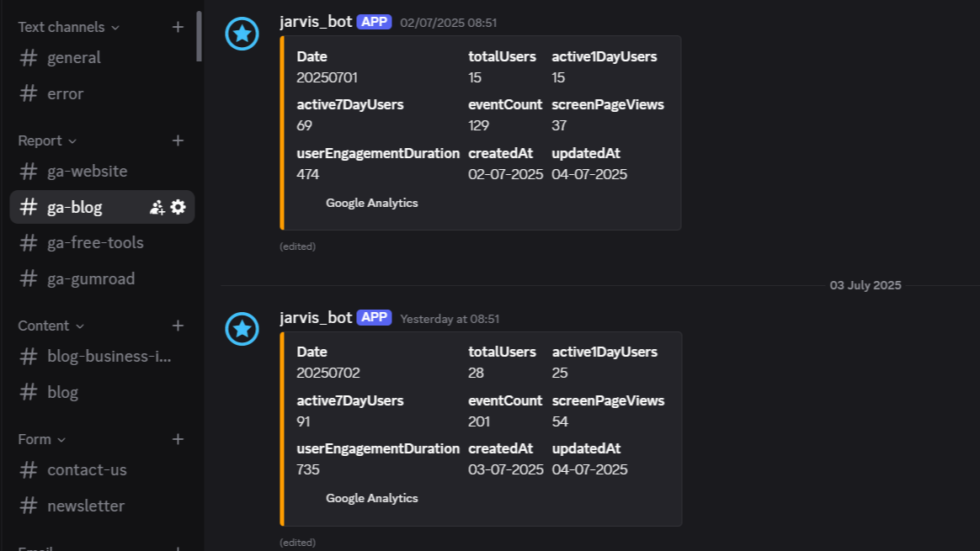Click active7DayUsers value 69
Image resolution: width=980 pixels, height=551 pixels.
[305, 126]
